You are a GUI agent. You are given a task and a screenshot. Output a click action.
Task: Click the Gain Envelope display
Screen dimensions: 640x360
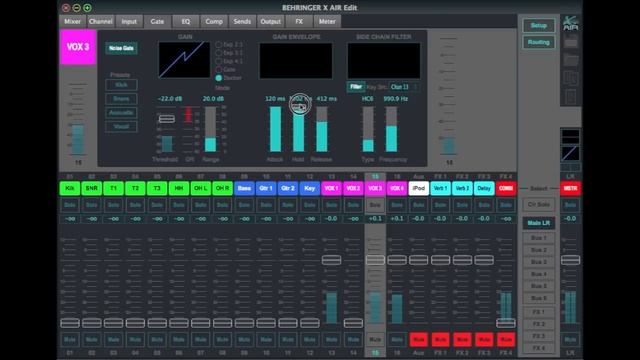pos(296,61)
